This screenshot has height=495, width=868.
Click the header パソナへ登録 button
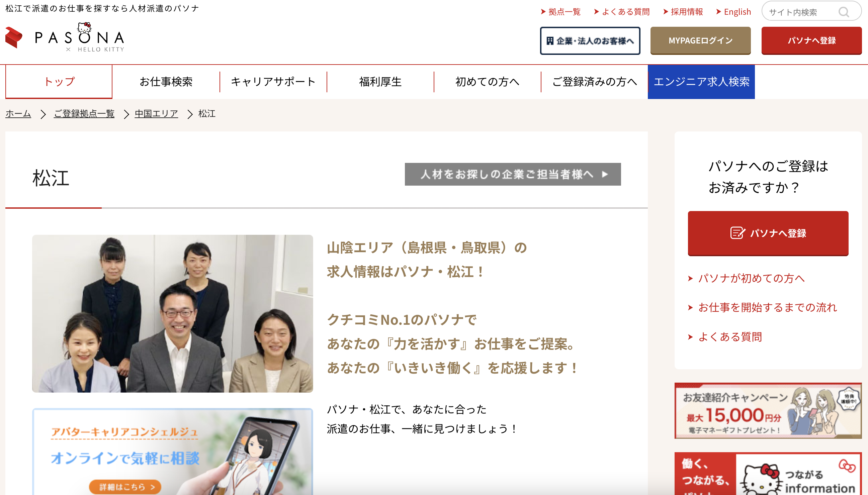811,41
